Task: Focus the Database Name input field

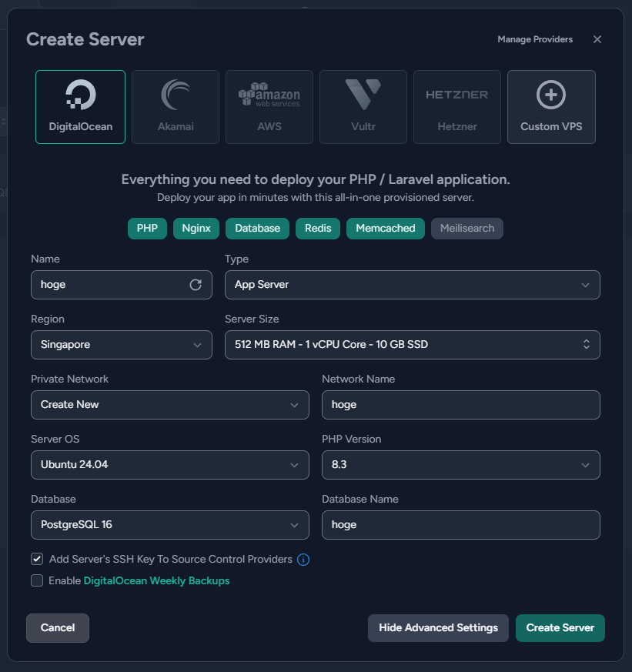Action: pos(460,524)
